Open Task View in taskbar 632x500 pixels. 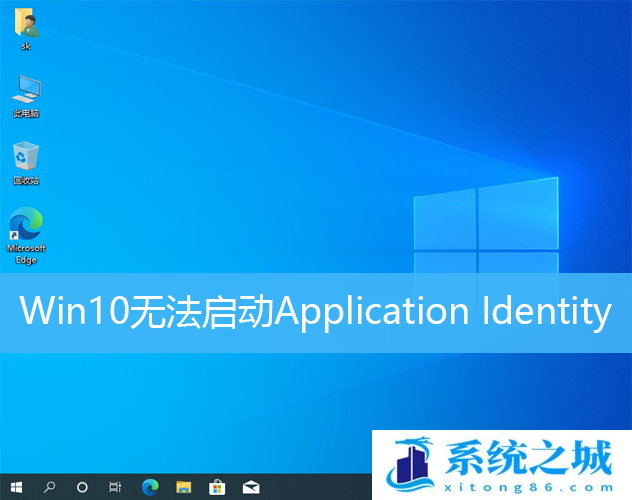pyautogui.click(x=115, y=487)
